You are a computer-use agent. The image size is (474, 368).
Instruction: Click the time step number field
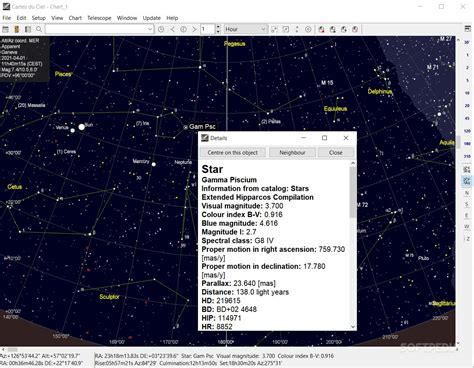[208, 29]
